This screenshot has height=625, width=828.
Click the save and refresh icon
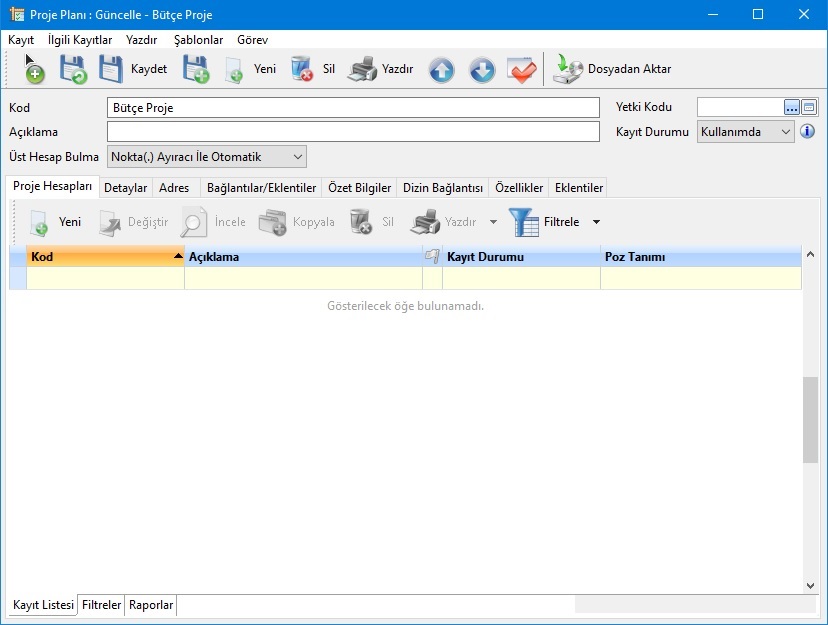coord(72,70)
